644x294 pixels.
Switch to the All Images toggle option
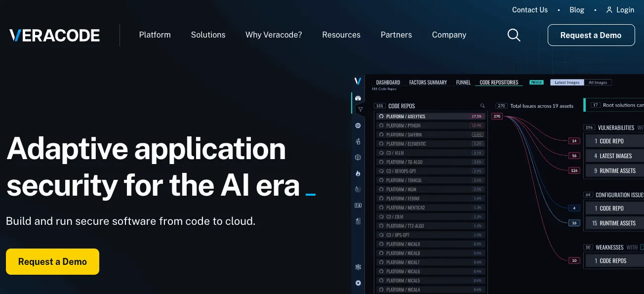pos(598,83)
